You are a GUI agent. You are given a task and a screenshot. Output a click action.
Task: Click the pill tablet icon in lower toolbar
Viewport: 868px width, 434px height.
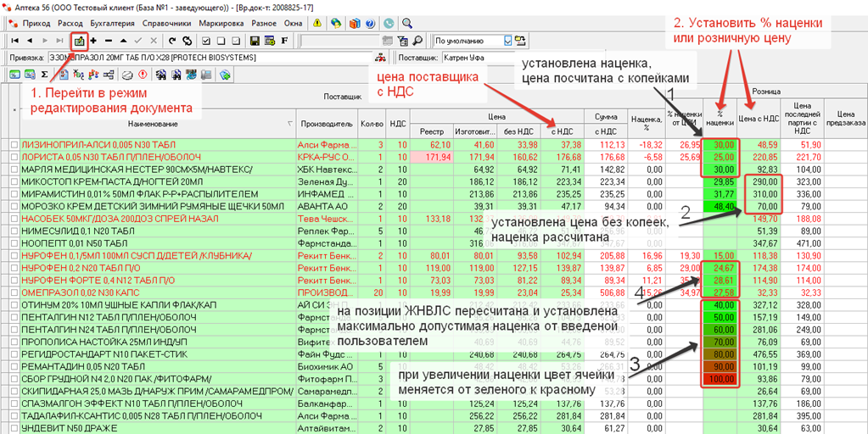click(127, 74)
